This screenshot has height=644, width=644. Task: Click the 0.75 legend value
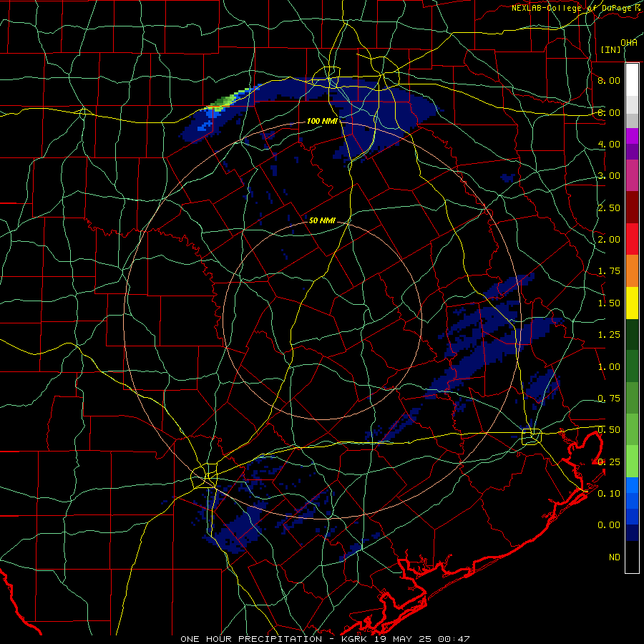coord(609,399)
